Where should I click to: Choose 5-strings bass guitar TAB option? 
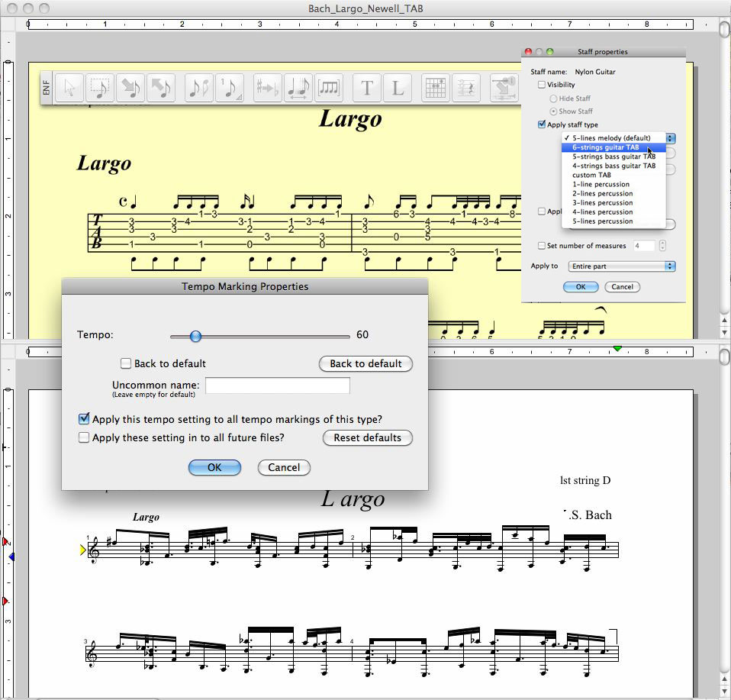[x=613, y=156]
